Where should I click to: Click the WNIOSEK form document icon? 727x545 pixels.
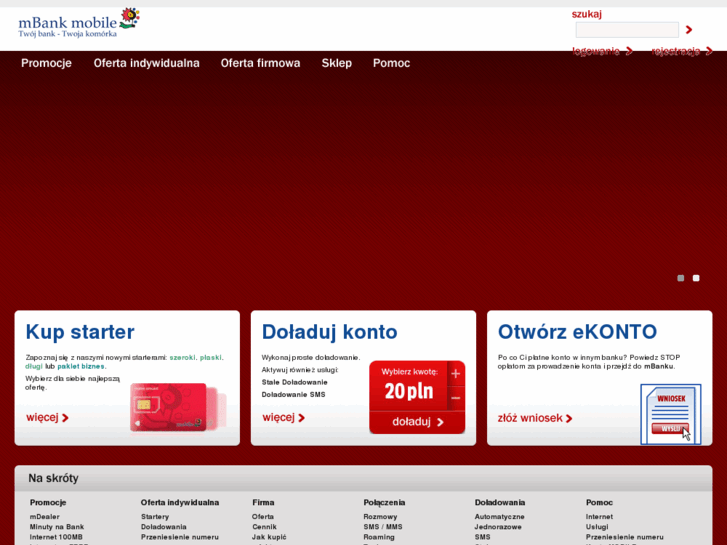click(670, 414)
